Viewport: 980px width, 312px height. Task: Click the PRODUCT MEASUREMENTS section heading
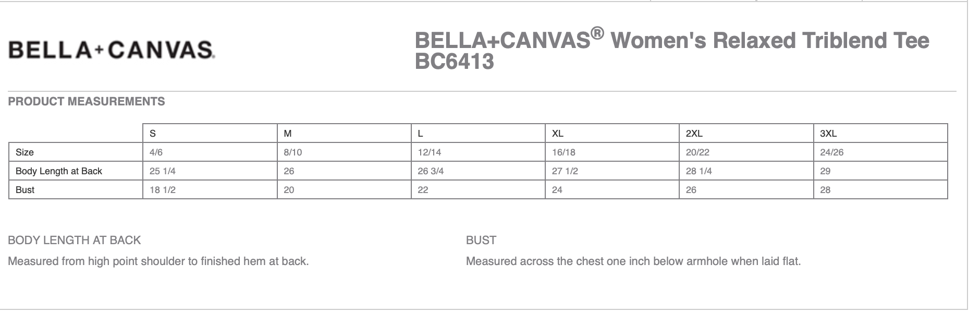click(87, 102)
